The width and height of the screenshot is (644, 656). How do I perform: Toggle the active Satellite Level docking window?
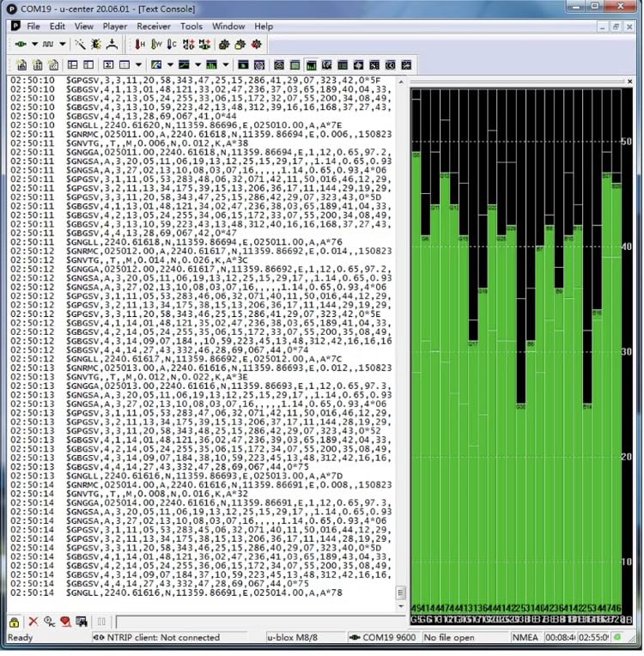coord(311,65)
